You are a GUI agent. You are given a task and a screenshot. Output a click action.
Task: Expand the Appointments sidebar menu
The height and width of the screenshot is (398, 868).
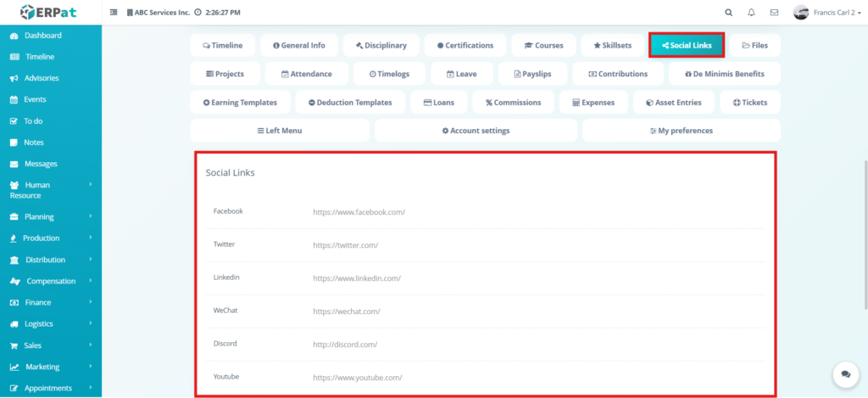coord(51,388)
